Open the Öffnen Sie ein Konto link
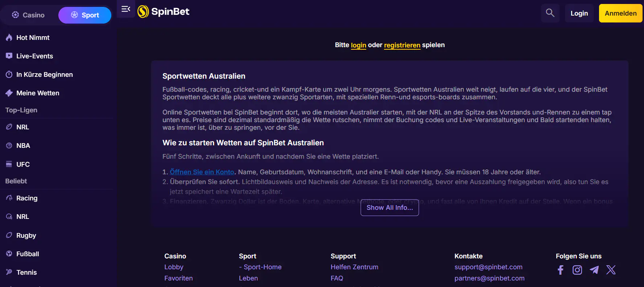Image resolution: width=644 pixels, height=287 pixels. point(202,172)
